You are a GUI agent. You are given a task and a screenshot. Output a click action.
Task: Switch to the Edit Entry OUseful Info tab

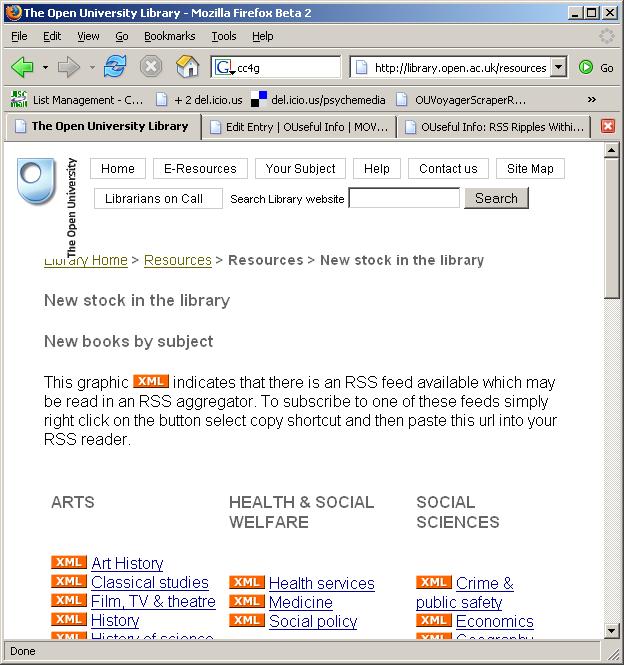point(299,127)
